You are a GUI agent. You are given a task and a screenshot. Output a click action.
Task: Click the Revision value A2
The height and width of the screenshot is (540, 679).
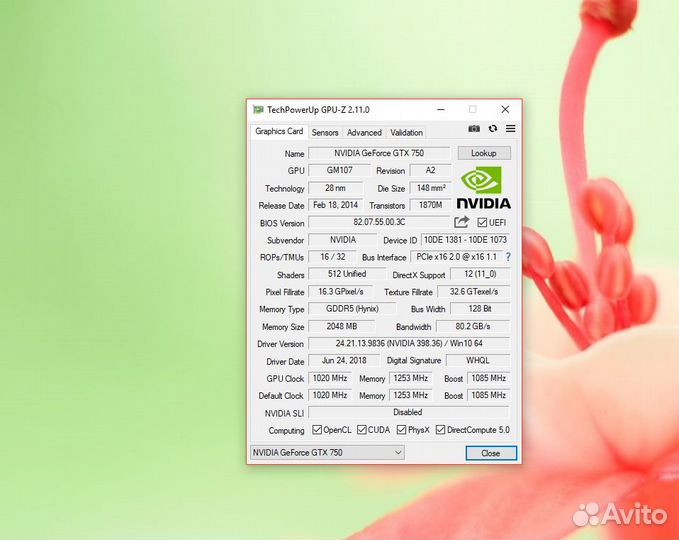tap(430, 170)
